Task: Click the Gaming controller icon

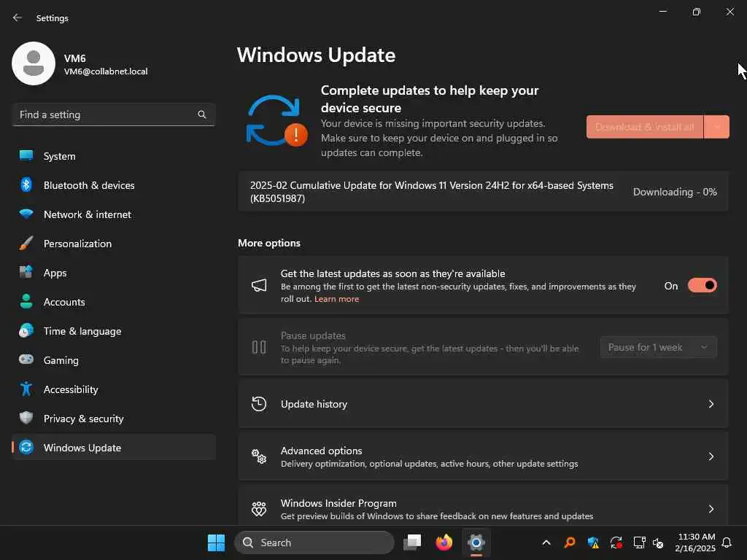Action: click(x=26, y=359)
